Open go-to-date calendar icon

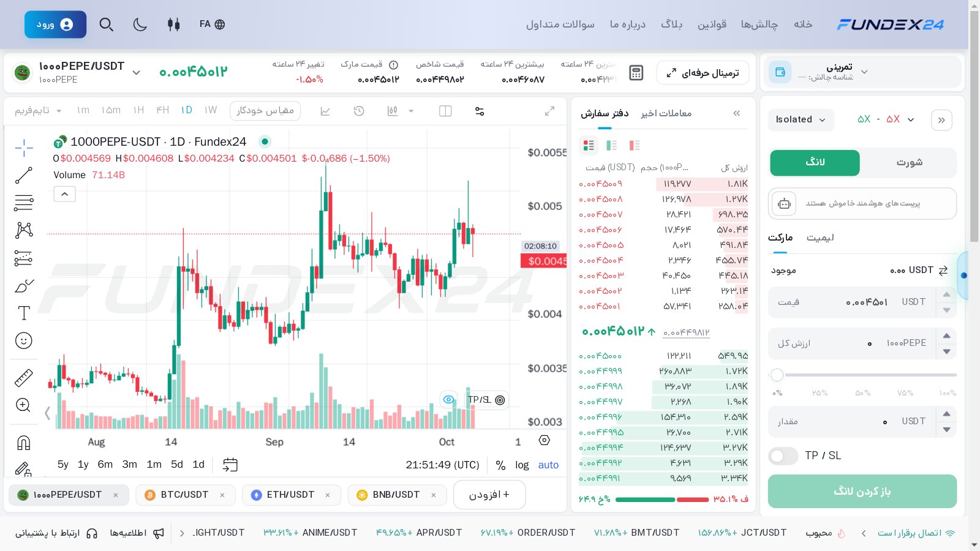point(230,465)
